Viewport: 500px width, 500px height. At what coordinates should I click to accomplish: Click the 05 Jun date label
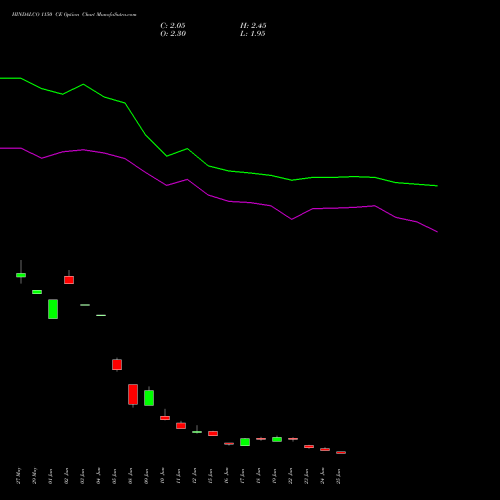pyautogui.click(x=115, y=476)
